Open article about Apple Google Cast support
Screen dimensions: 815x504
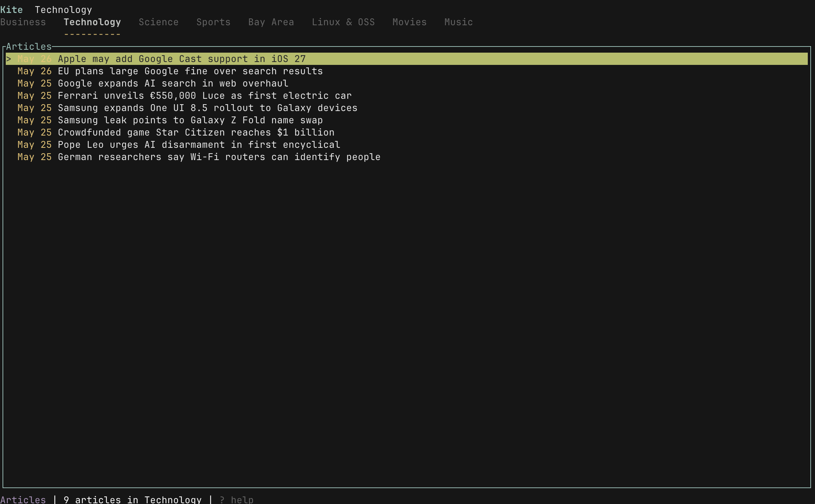click(x=407, y=59)
